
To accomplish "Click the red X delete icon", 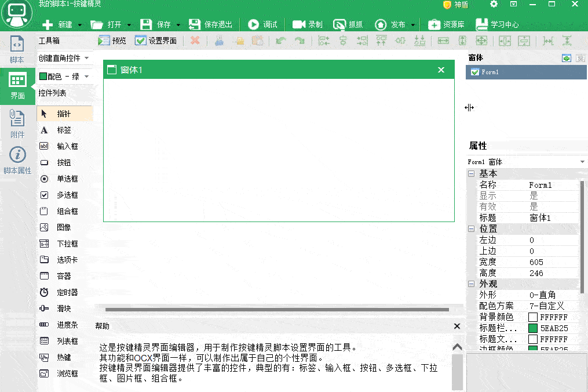I will click(195, 40).
